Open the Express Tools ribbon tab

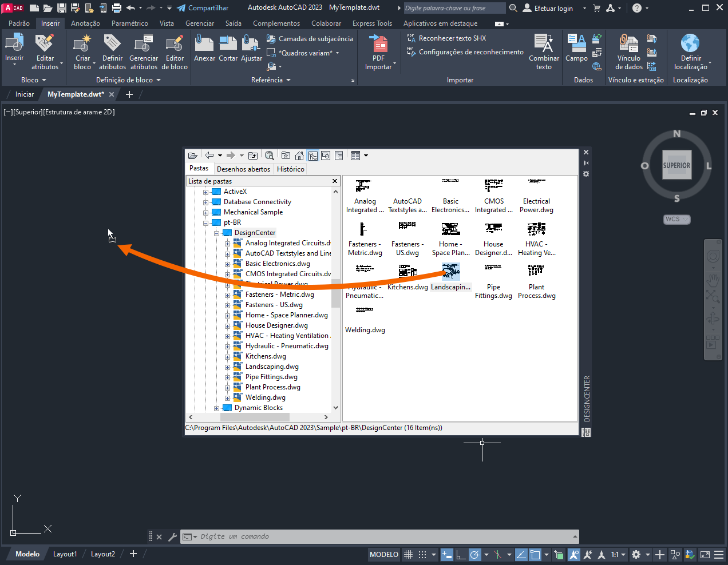[372, 23]
